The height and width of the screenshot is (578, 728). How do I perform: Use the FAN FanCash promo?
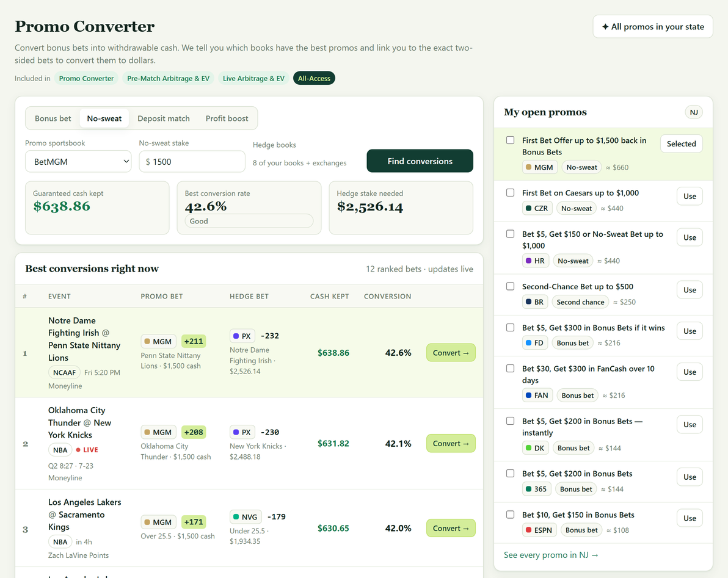tap(690, 372)
